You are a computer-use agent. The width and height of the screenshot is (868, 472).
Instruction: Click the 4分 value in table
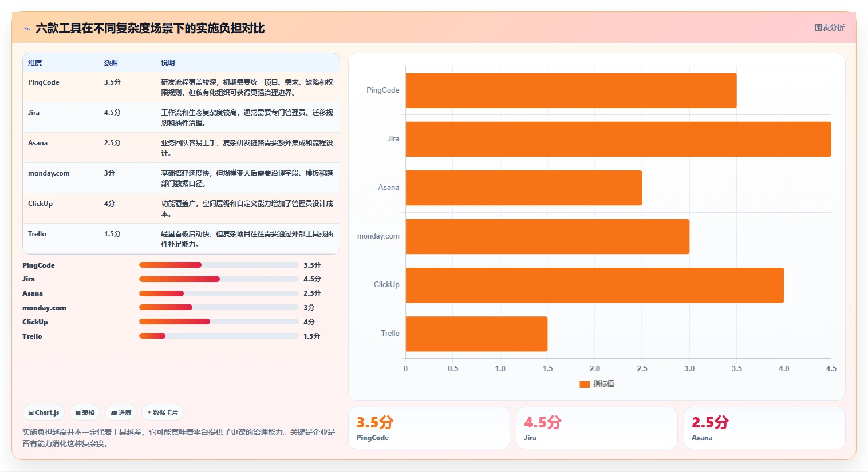tap(109, 204)
